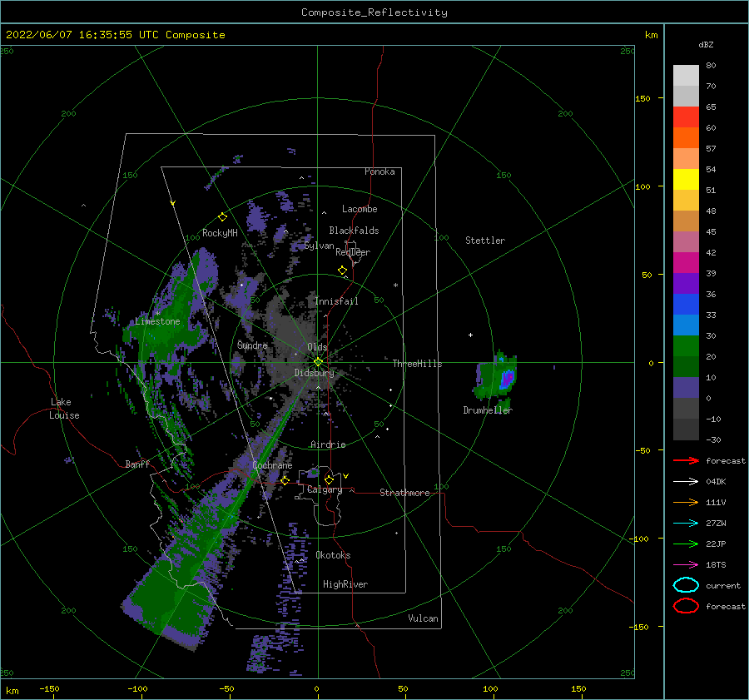Click the 2022/06/07 16:35:55 UTC timestamp
The width and height of the screenshot is (749, 700).
tap(115, 35)
